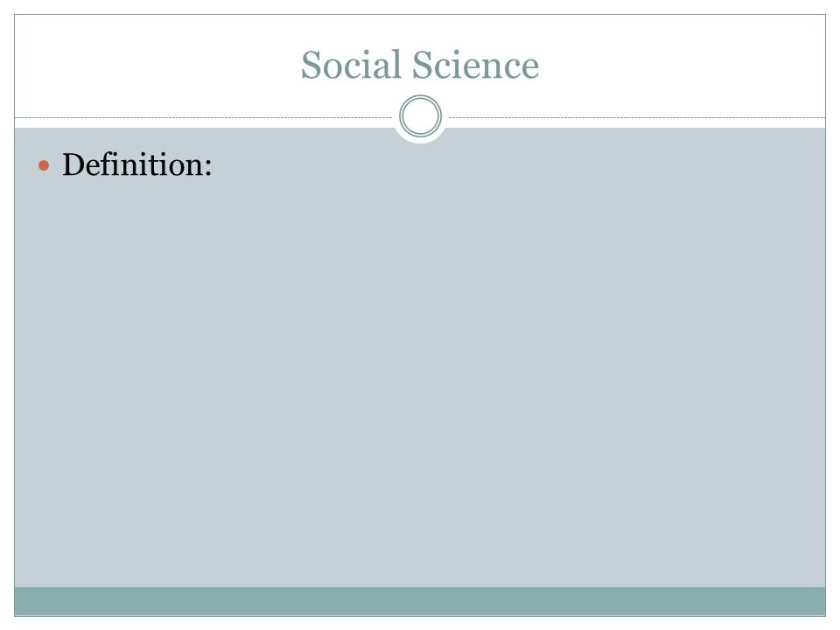Screen dimensions: 840x630
Task: Click the letter "D" in Definition
Action: [73, 164]
